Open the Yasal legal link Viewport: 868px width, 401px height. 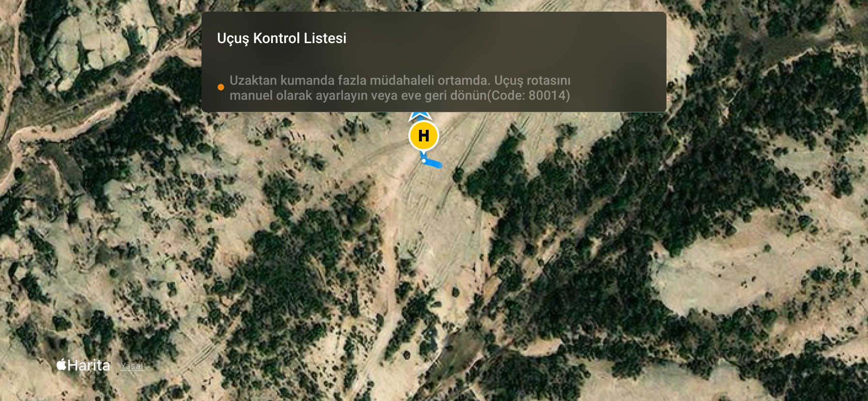click(132, 366)
